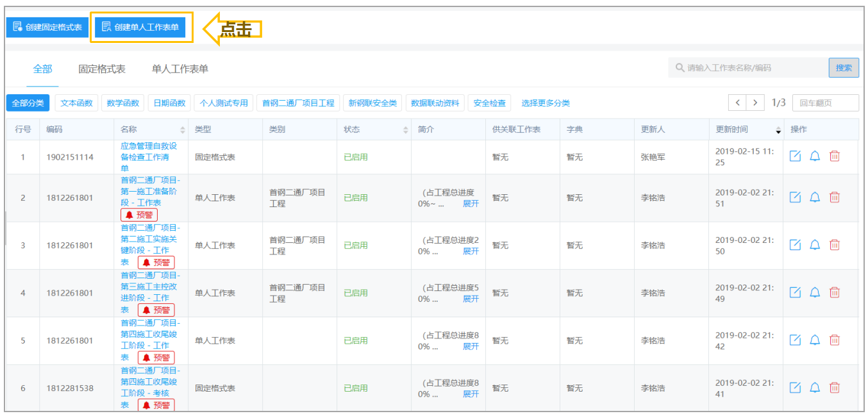Delete row 5 using trash icon

coord(835,340)
